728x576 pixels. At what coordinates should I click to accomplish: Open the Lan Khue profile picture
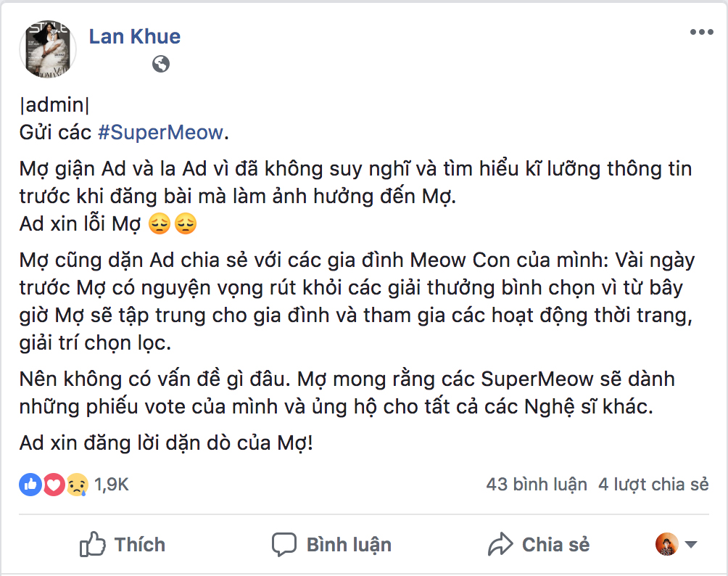(x=49, y=49)
